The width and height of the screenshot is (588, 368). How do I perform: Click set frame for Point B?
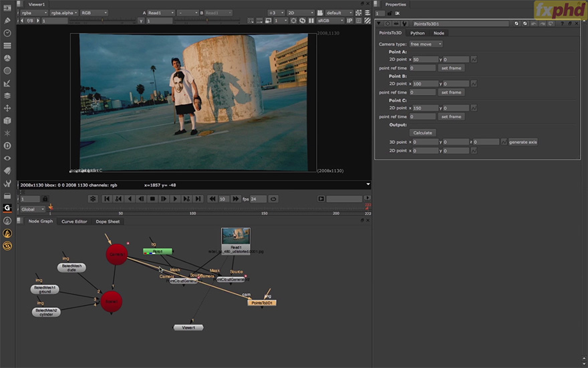[x=451, y=92]
